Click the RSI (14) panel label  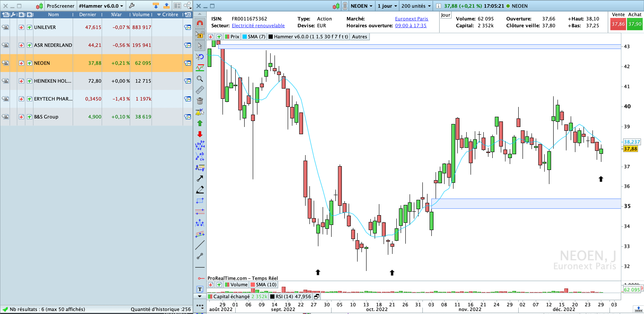pos(290,297)
